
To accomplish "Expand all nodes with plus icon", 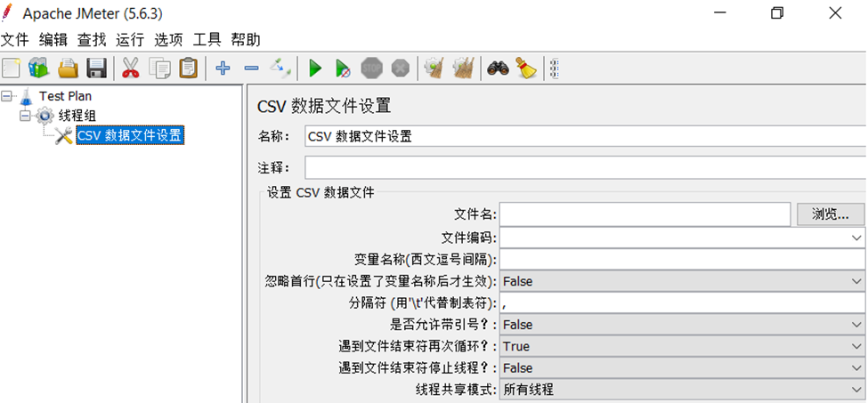I will [x=223, y=69].
